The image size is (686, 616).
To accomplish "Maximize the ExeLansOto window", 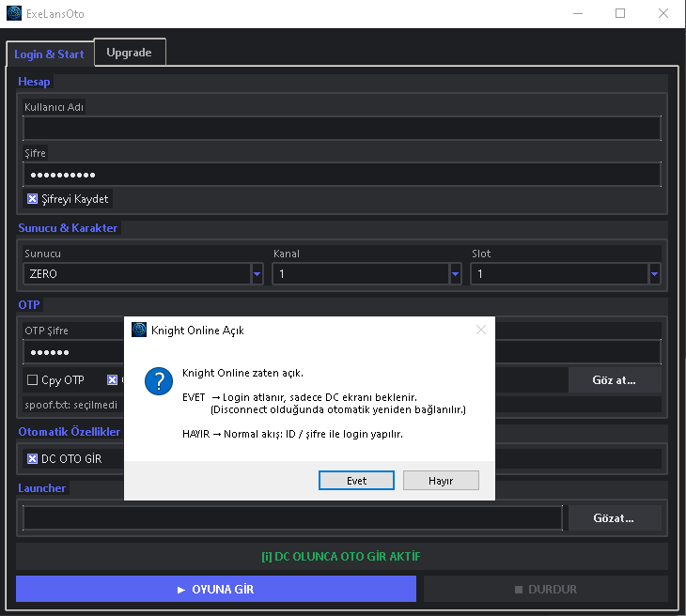I will [620, 13].
